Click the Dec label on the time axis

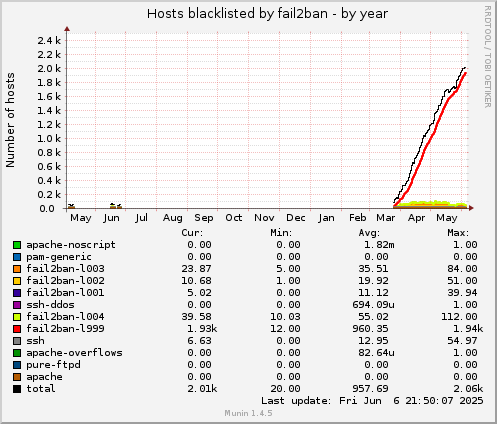click(x=296, y=218)
